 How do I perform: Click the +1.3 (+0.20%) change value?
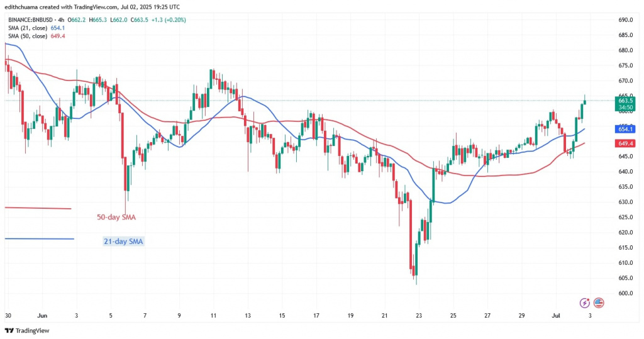(169, 19)
